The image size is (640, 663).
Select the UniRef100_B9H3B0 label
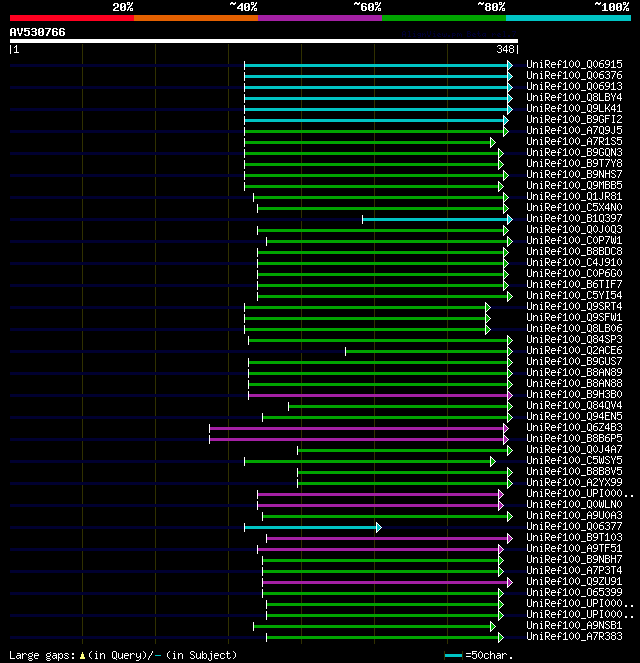click(x=574, y=394)
